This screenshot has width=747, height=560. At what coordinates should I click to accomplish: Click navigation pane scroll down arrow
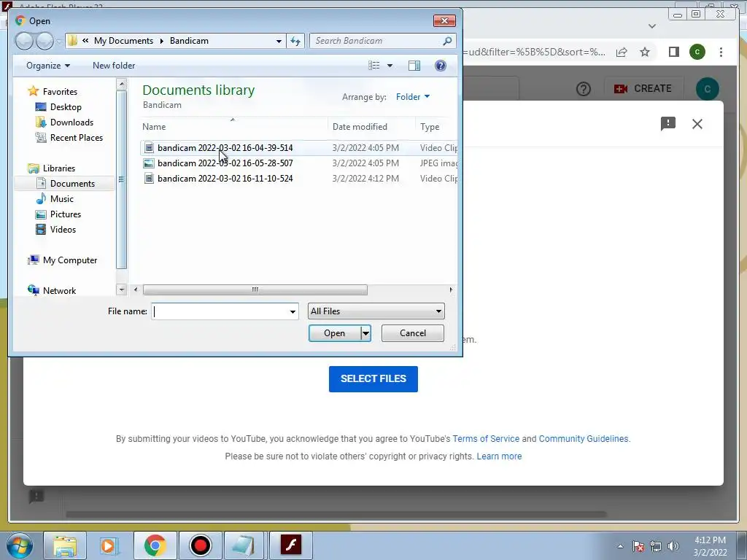[122, 289]
